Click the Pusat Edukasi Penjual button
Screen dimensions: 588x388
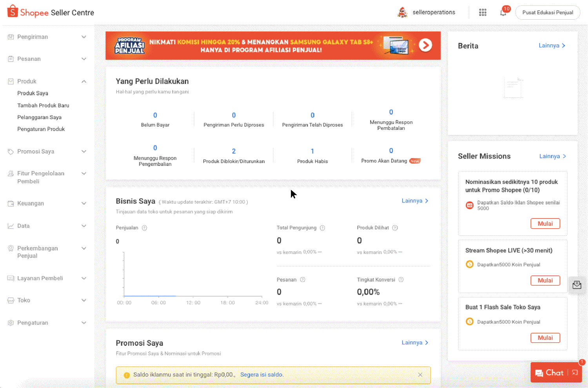547,12
